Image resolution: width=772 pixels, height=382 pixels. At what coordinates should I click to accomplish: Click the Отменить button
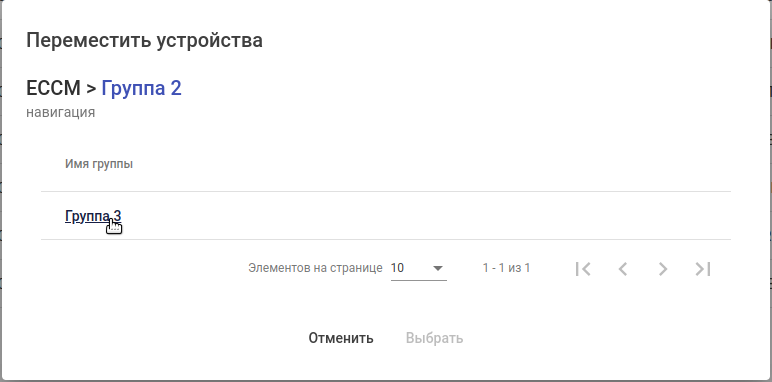click(x=341, y=338)
